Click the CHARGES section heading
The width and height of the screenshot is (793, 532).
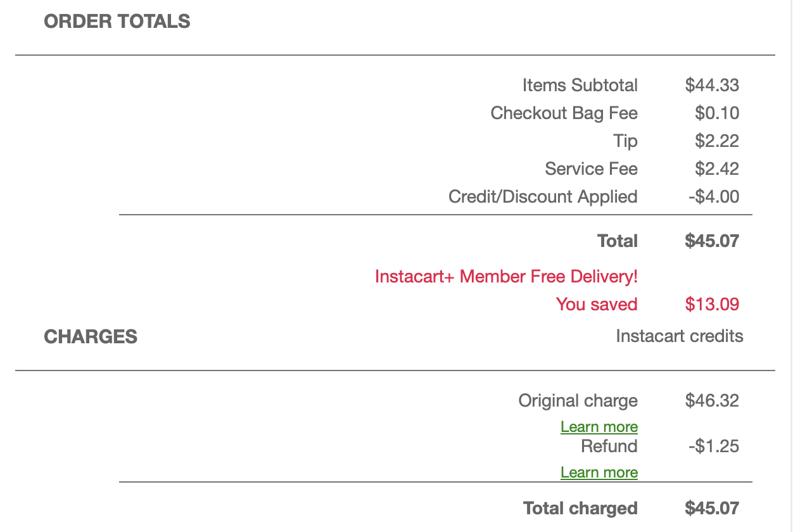[x=91, y=336]
